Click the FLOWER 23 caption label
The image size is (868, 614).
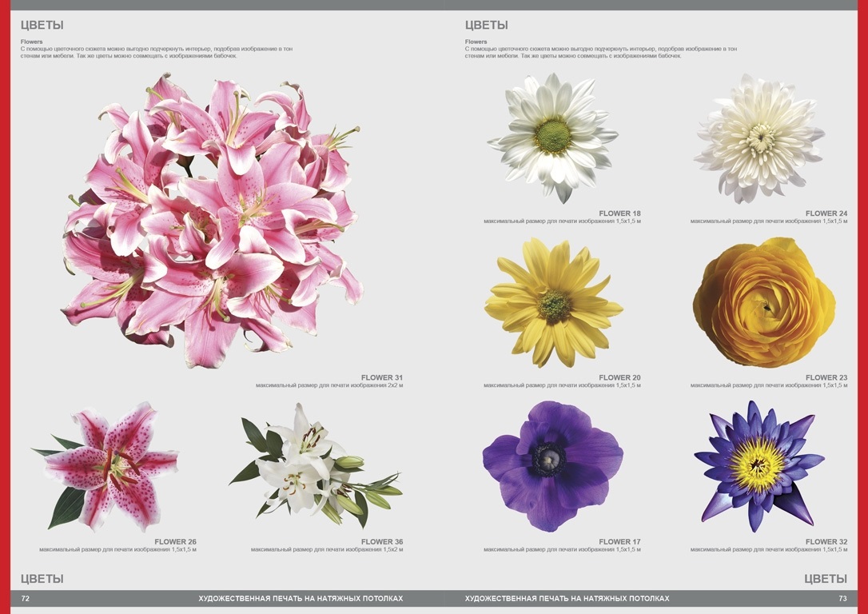tap(826, 377)
